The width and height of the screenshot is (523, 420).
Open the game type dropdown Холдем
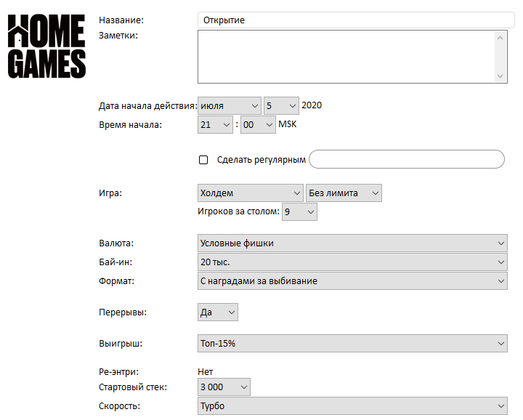point(251,193)
